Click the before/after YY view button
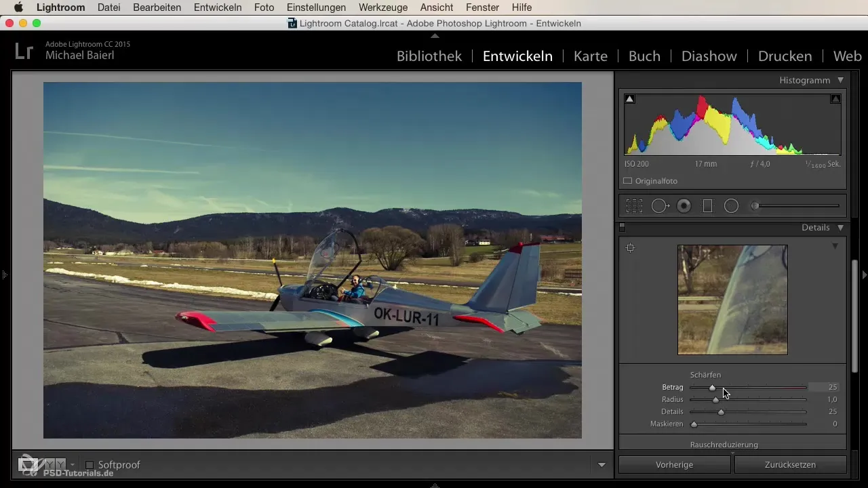This screenshot has width=868, height=488. pyautogui.click(x=55, y=464)
